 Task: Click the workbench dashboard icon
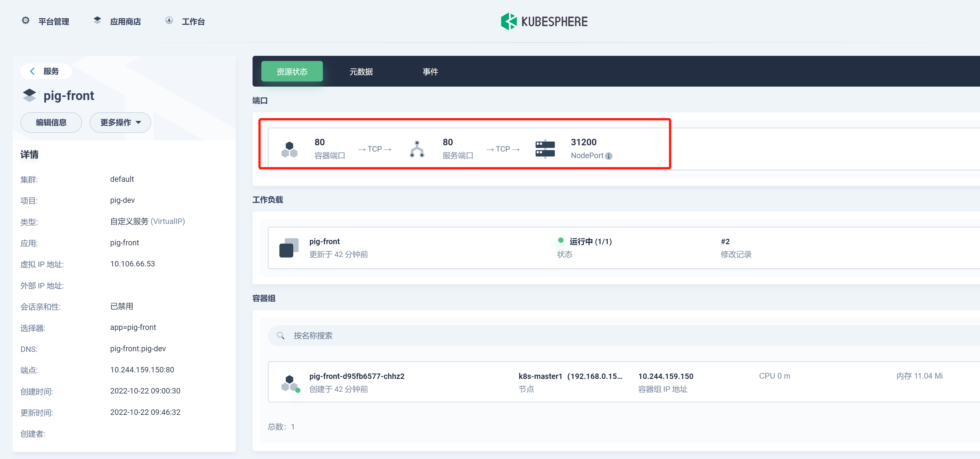[x=169, y=21]
